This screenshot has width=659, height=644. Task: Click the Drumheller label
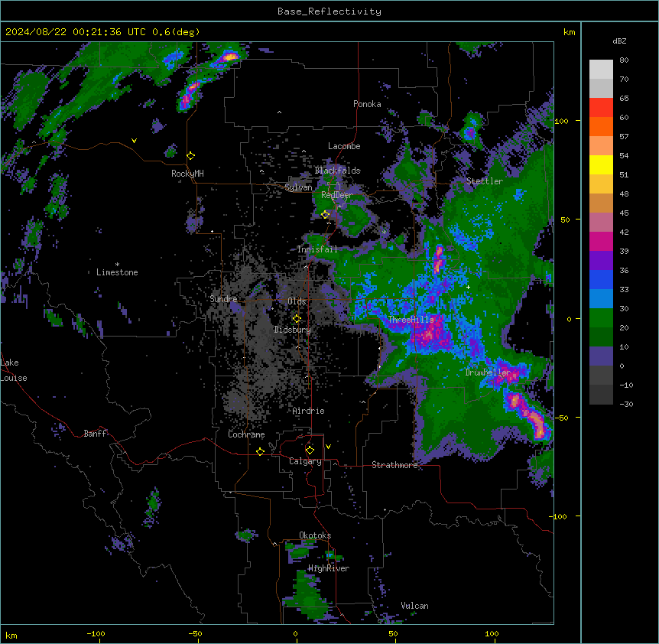pos(488,372)
